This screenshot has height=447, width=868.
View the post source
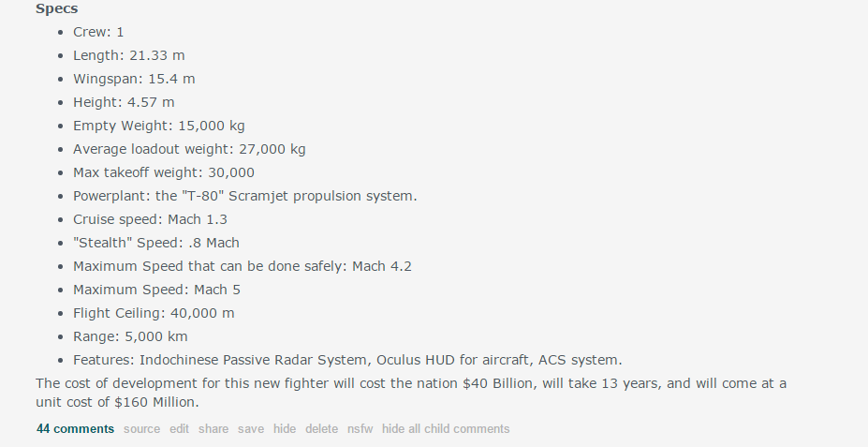(141, 428)
